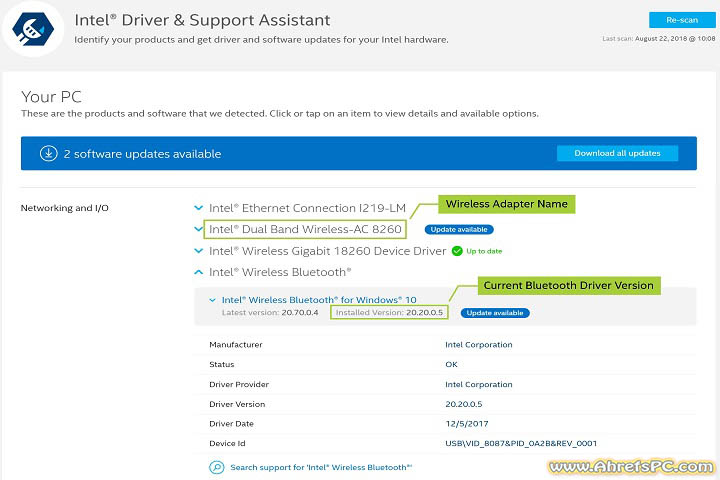Expand Intel Dual Band Wireless-AC 8260 chevron

199,229
